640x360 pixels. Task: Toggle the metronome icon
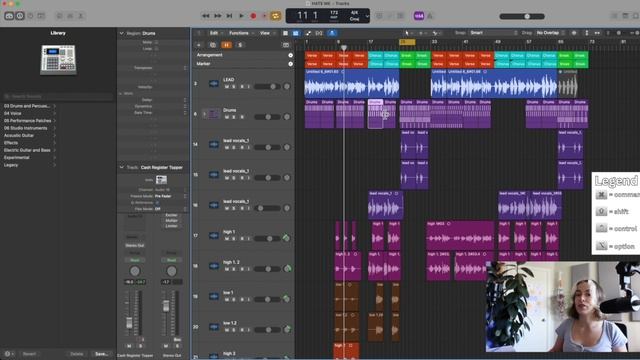[x=430, y=16]
